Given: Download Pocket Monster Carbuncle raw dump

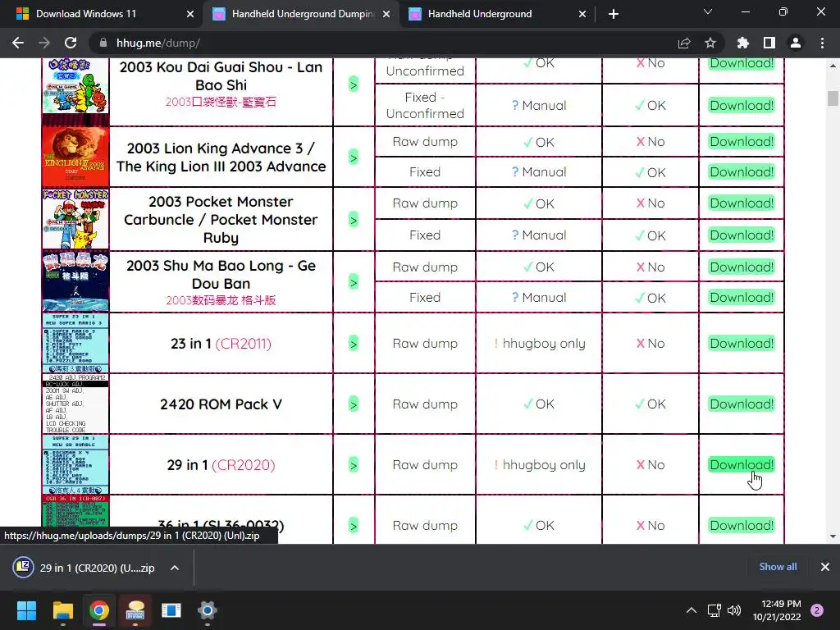Looking at the screenshot, I should 742,203.
